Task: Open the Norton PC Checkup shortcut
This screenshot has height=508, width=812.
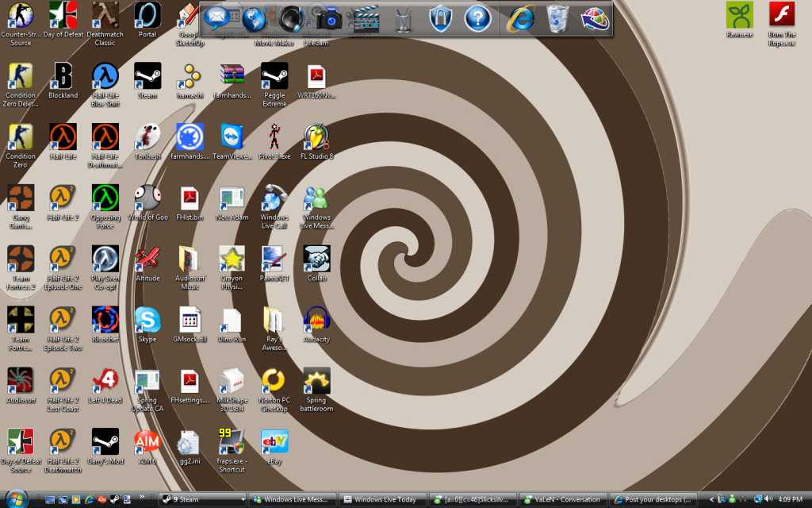Action: pos(274,381)
